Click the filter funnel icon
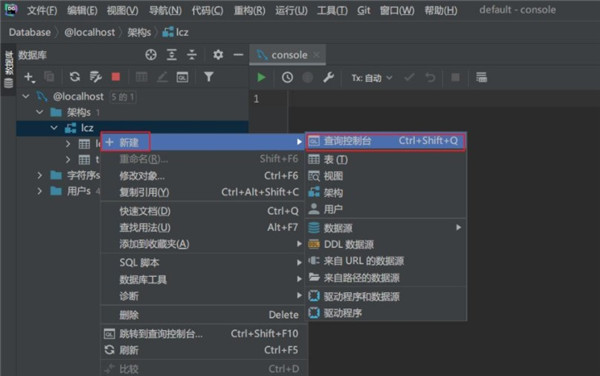 pos(209,77)
